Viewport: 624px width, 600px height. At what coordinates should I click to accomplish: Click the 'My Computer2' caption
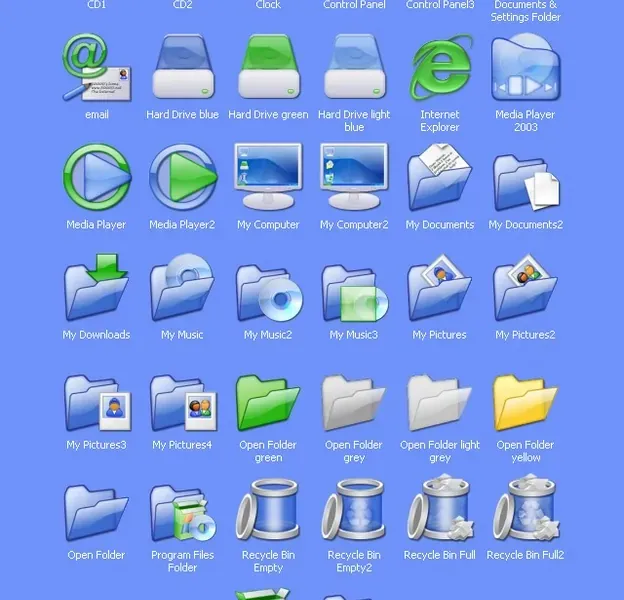coord(354,225)
